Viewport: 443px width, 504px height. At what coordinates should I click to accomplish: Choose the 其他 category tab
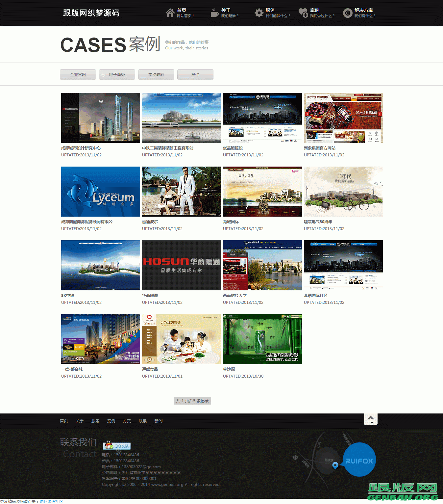[195, 74]
